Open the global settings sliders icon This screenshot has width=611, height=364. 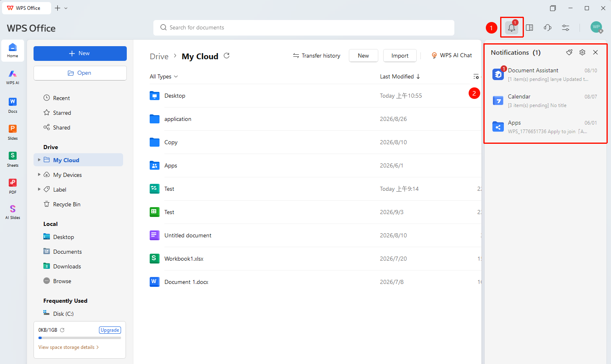(566, 27)
